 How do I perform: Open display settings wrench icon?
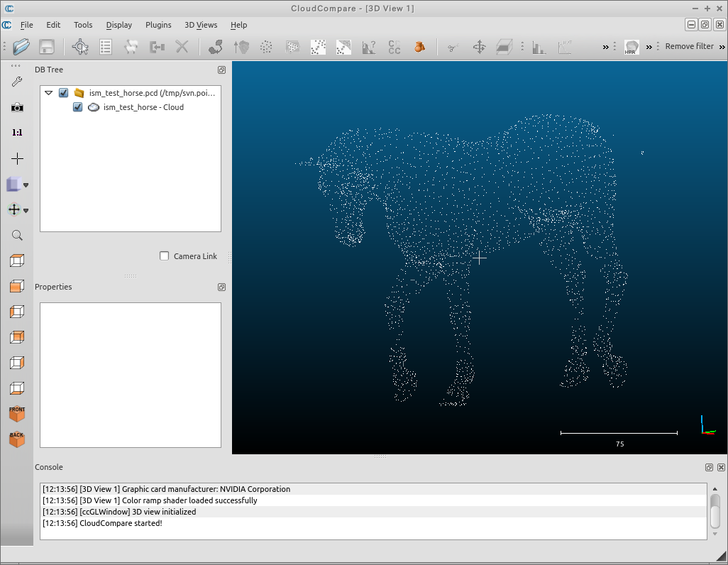coord(17,82)
